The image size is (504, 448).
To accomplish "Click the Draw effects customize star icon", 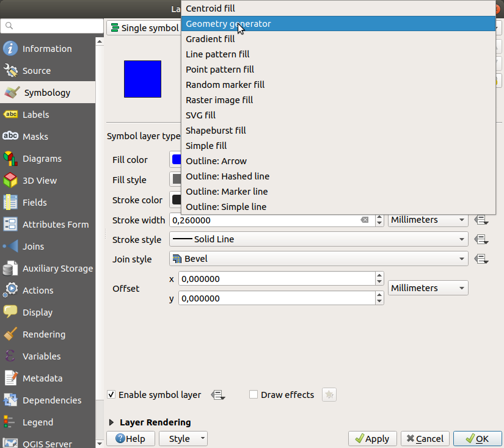I will [329, 395].
